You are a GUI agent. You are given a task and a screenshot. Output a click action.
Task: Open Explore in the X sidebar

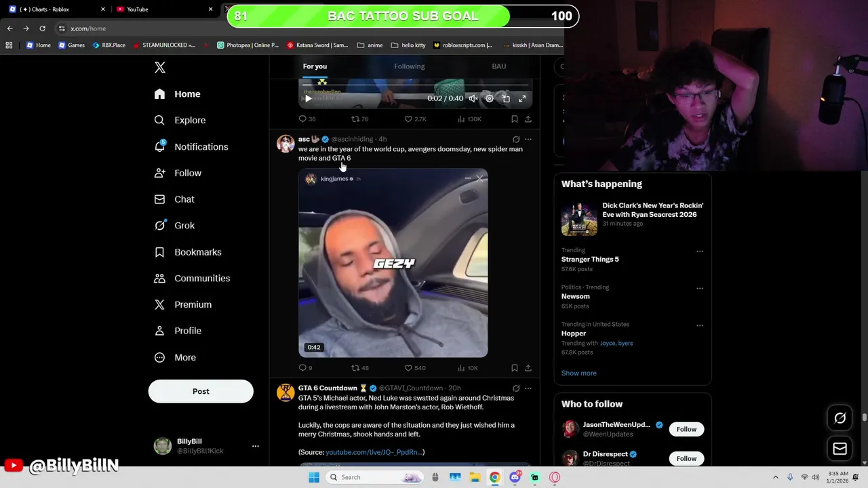180,120
